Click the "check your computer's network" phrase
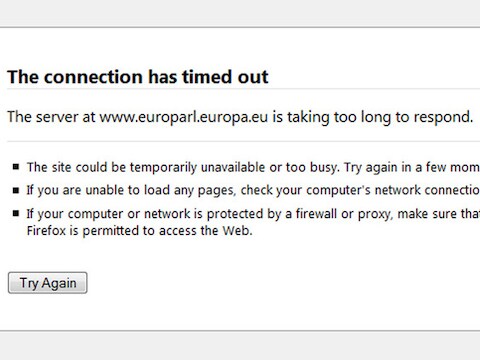 click(331, 190)
